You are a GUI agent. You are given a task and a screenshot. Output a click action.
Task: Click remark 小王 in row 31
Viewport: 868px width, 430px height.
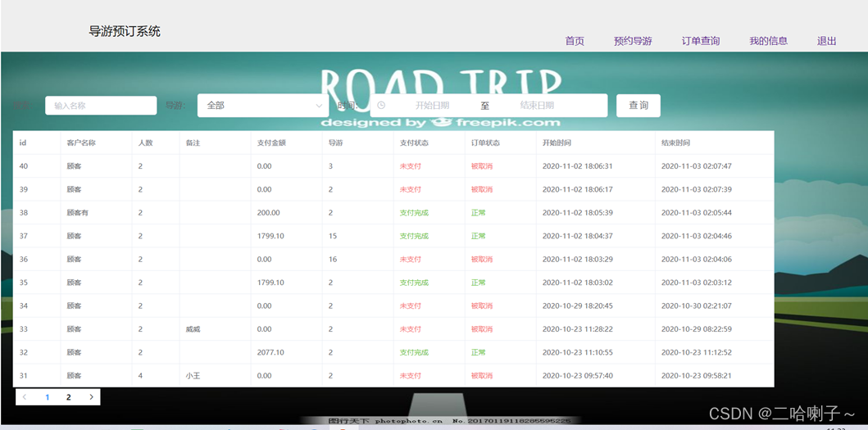pyautogui.click(x=193, y=375)
